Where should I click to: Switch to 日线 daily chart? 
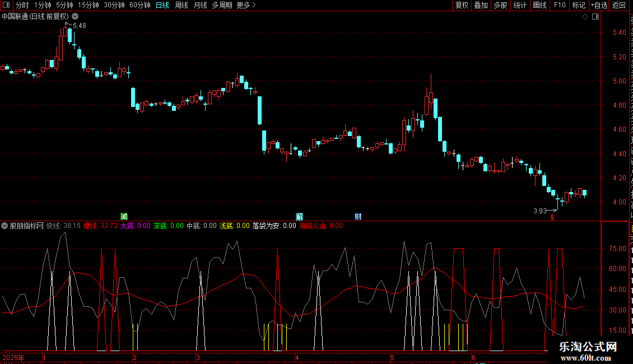162,5
